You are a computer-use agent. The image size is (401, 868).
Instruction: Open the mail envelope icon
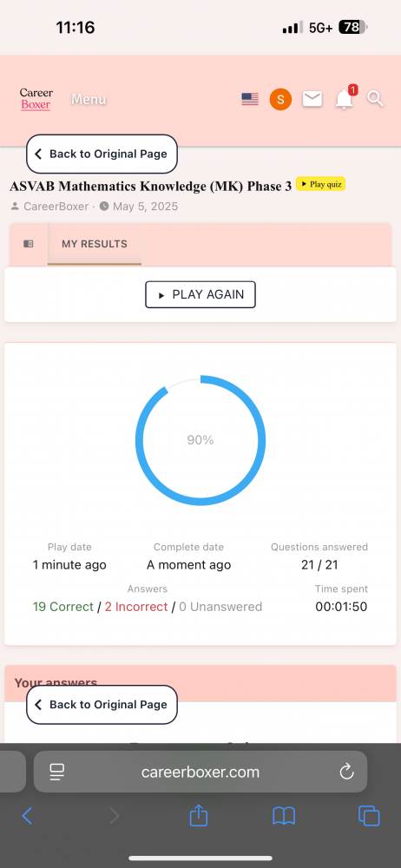[312, 99]
